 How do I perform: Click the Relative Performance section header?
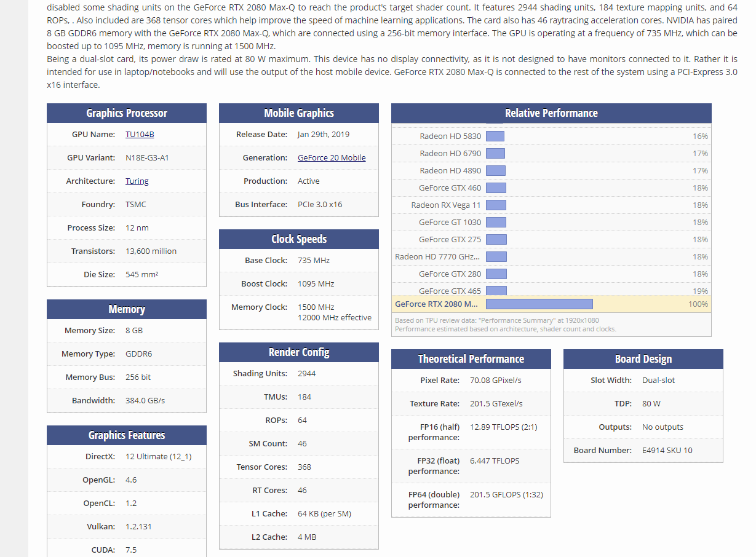click(551, 113)
